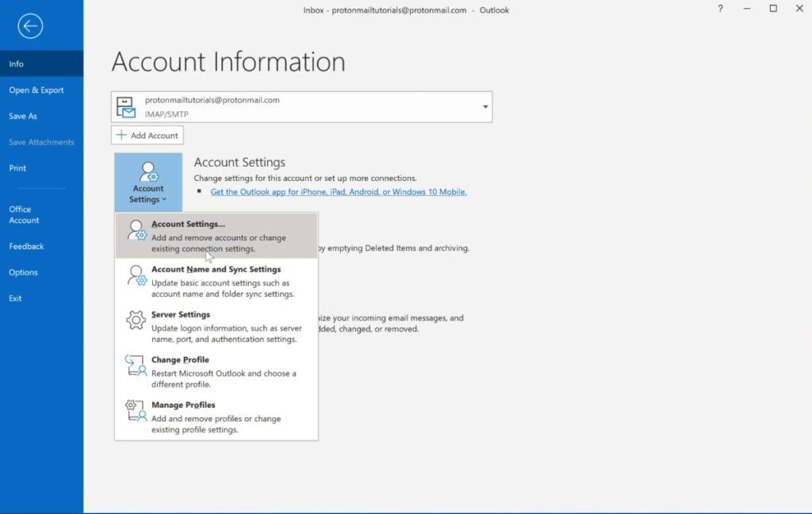The image size is (812, 514).
Task: Open the Outlook mobile app link
Action: (x=338, y=191)
